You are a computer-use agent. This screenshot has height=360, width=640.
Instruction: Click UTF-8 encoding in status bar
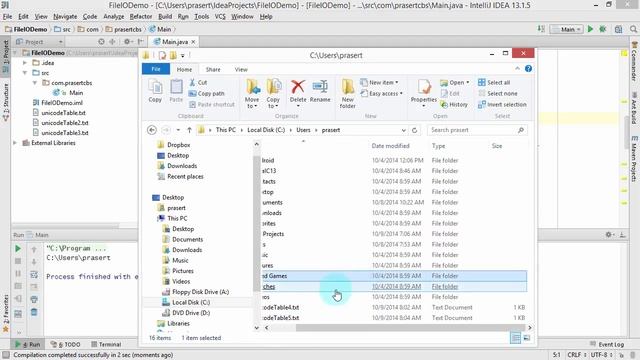pyautogui.click(x=601, y=355)
